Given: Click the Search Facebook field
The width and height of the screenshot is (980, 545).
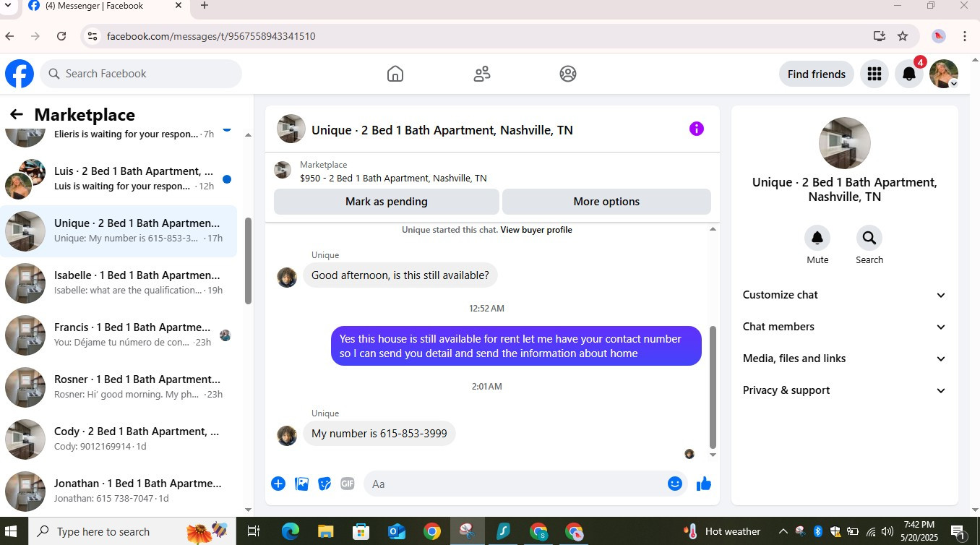Looking at the screenshot, I should (x=141, y=74).
